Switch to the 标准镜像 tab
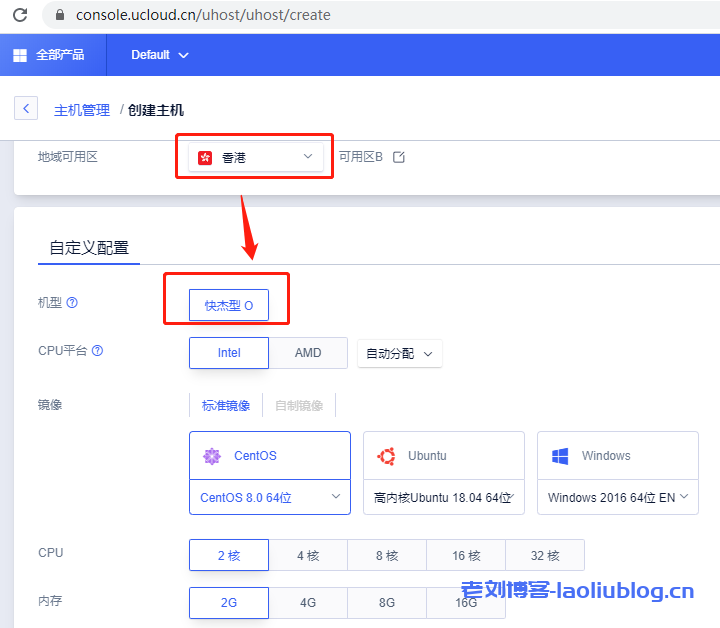Screen dimensions: 720x628 226,405
